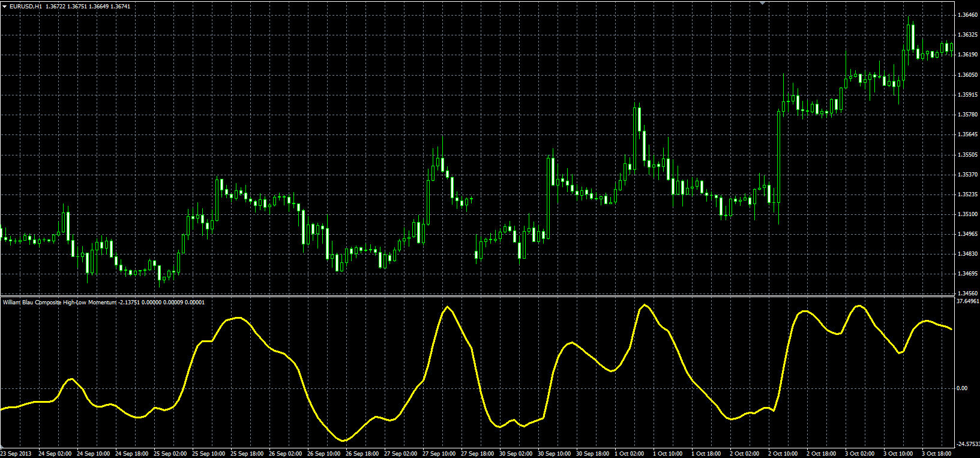Click the 37.64961 indicator scale maximum
980x458 pixels.
point(968,301)
